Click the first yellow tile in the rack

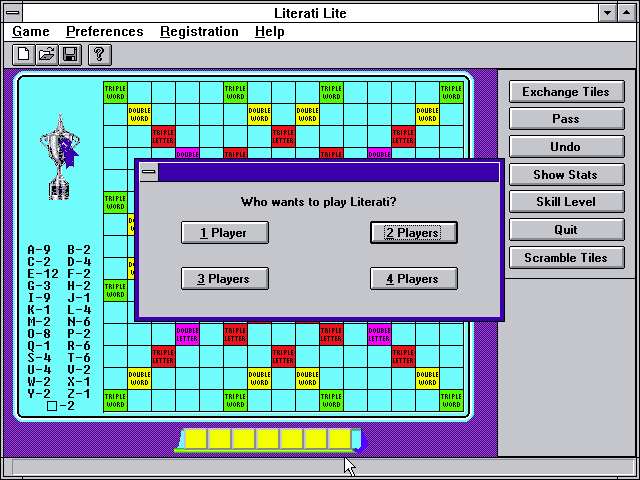[195, 439]
